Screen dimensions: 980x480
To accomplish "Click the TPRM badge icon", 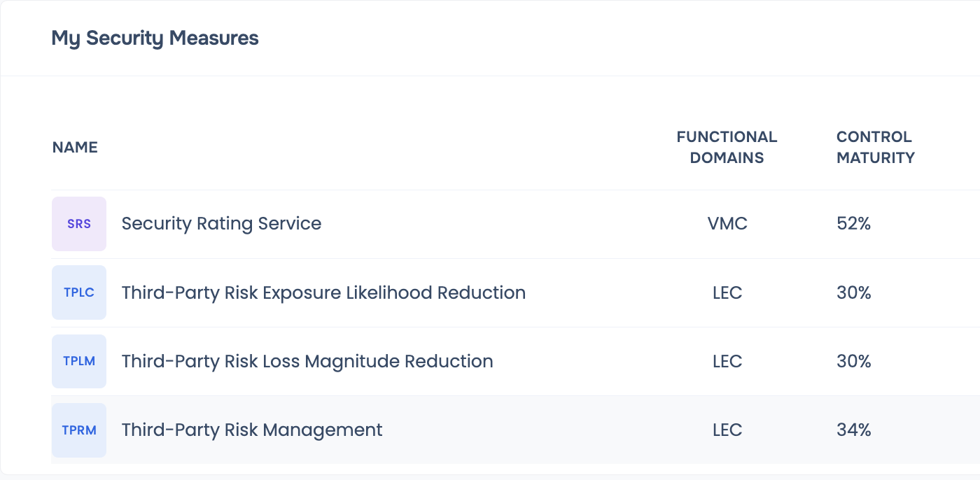I will 79,430.
